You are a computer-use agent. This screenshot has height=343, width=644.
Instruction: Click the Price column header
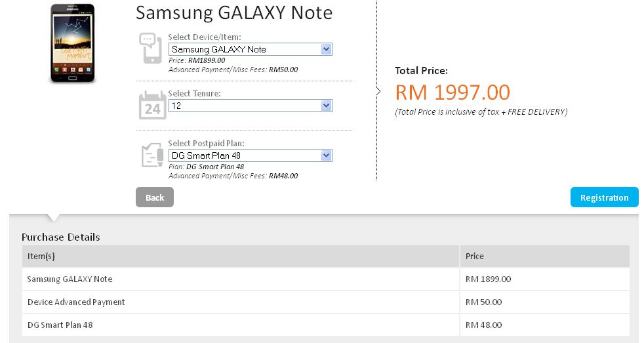[x=475, y=256]
